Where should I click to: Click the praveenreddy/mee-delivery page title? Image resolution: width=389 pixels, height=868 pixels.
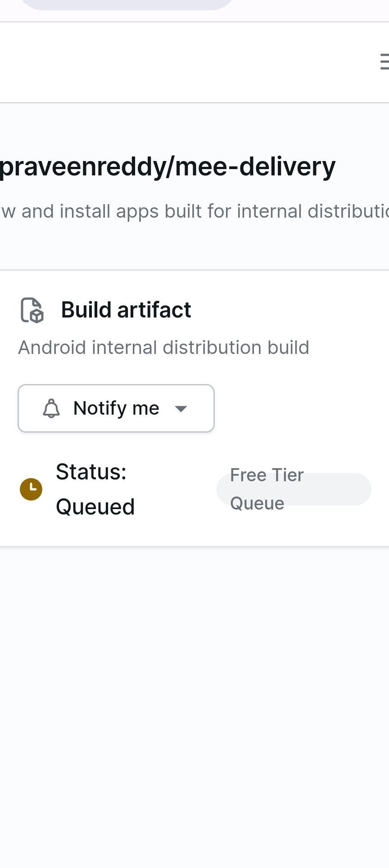pos(167,167)
